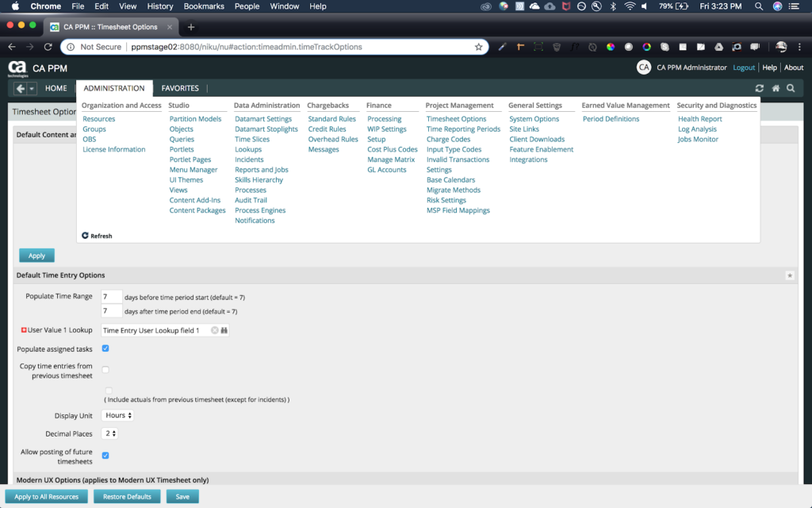This screenshot has width=812, height=508.
Task: Uncheck the Populate assigned tasks checkbox
Action: (x=105, y=348)
